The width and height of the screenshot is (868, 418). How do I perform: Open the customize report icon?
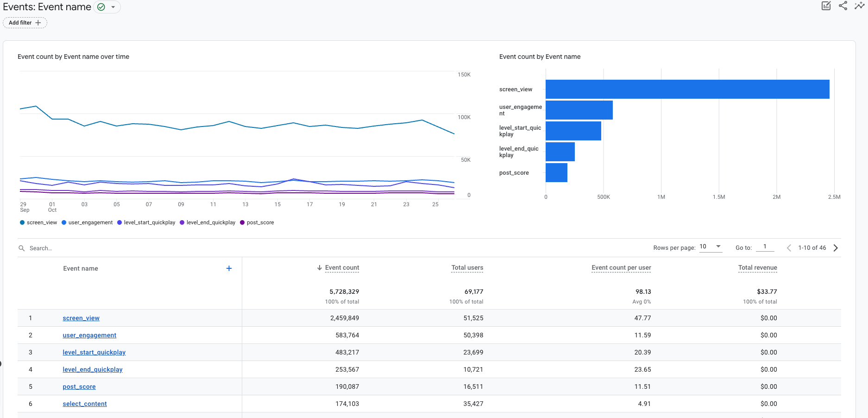tap(826, 6)
